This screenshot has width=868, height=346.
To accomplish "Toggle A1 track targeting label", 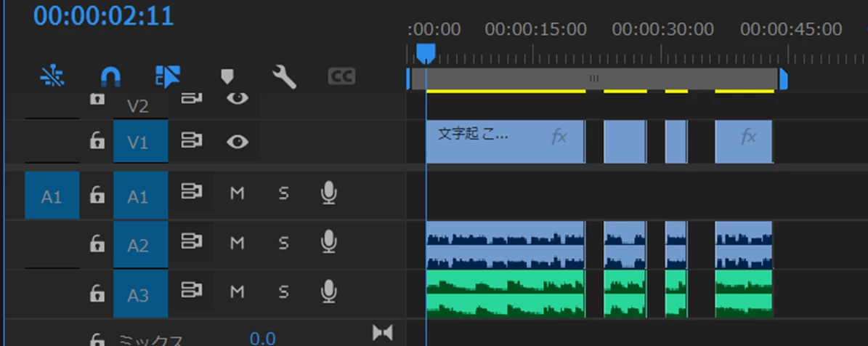I will tap(141, 196).
